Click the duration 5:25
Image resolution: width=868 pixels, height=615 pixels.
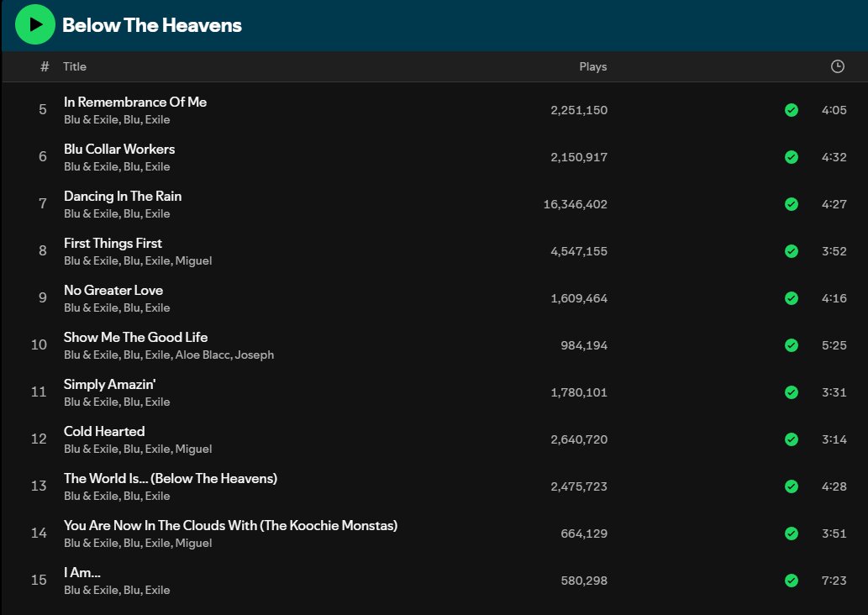tap(834, 345)
